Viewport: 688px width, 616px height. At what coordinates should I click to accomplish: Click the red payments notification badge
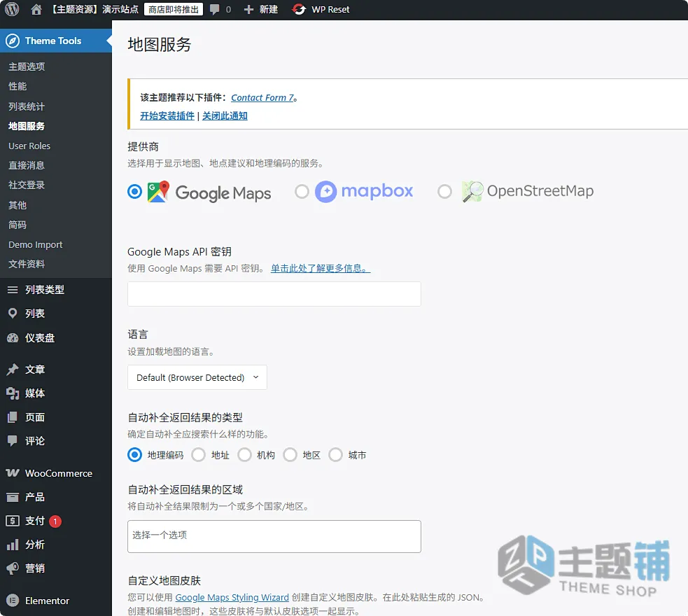[55, 521]
